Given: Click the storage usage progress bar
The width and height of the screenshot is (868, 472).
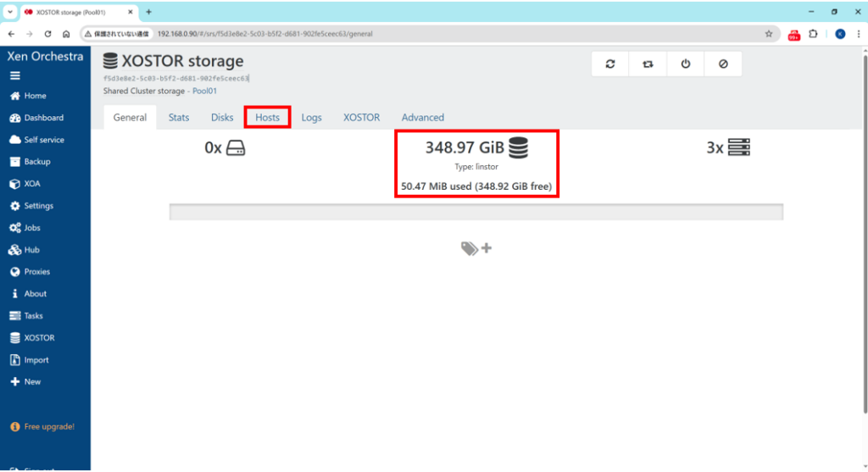Looking at the screenshot, I should [x=476, y=212].
